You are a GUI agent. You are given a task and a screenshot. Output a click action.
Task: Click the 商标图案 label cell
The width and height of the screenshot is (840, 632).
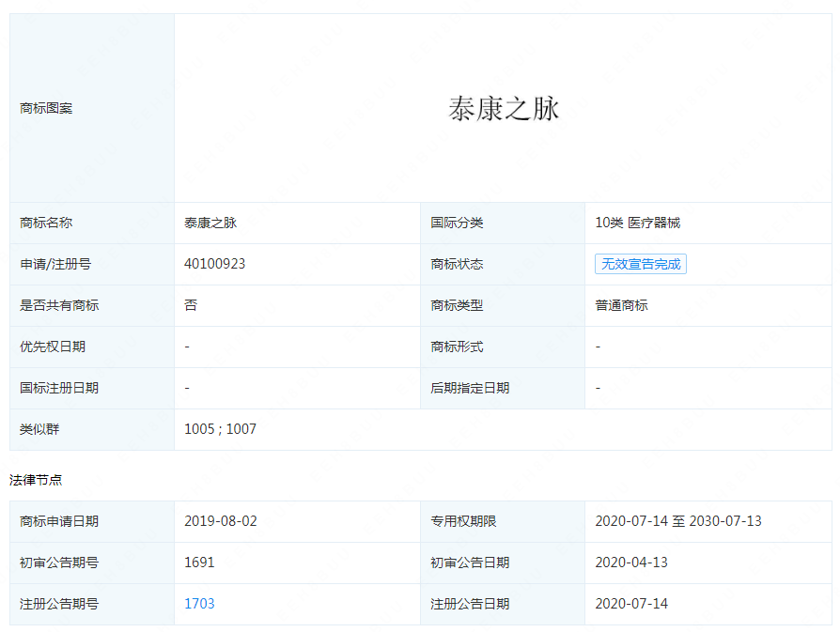[92, 108]
